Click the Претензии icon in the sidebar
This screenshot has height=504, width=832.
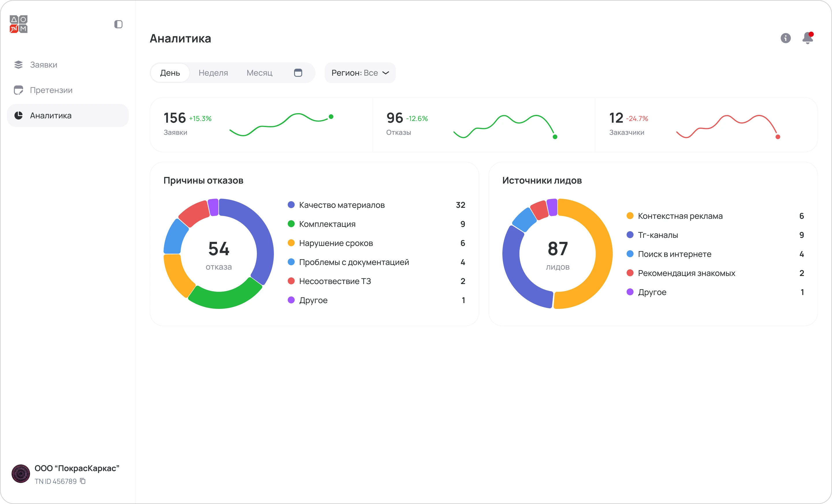click(x=18, y=90)
